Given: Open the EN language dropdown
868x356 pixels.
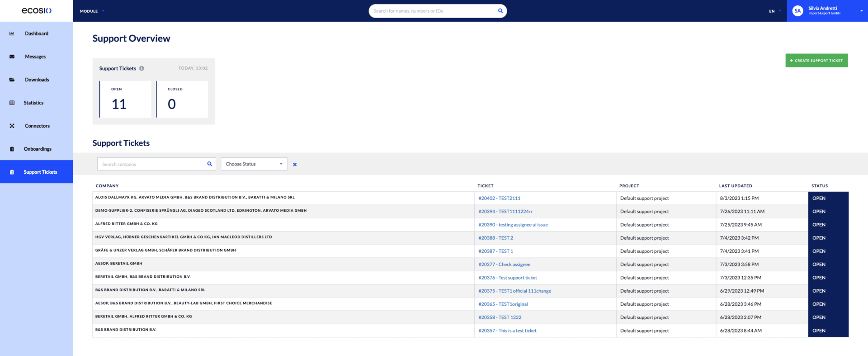Looking at the screenshot, I should (x=775, y=11).
